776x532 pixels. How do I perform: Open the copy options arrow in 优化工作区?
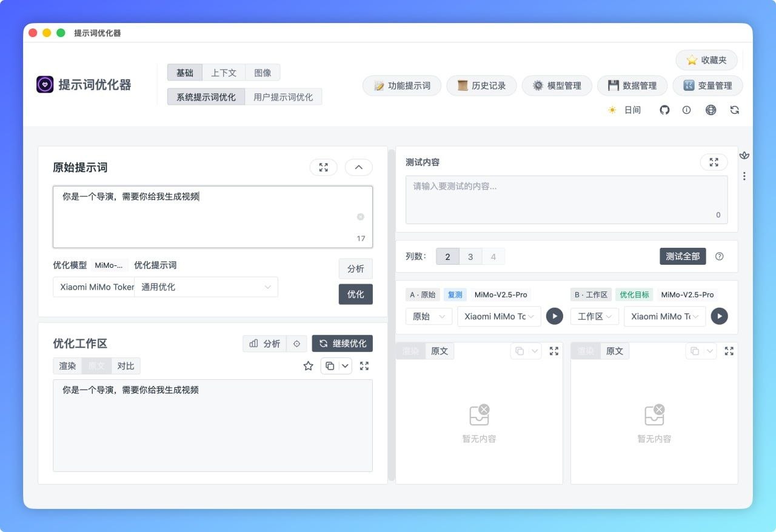345,366
